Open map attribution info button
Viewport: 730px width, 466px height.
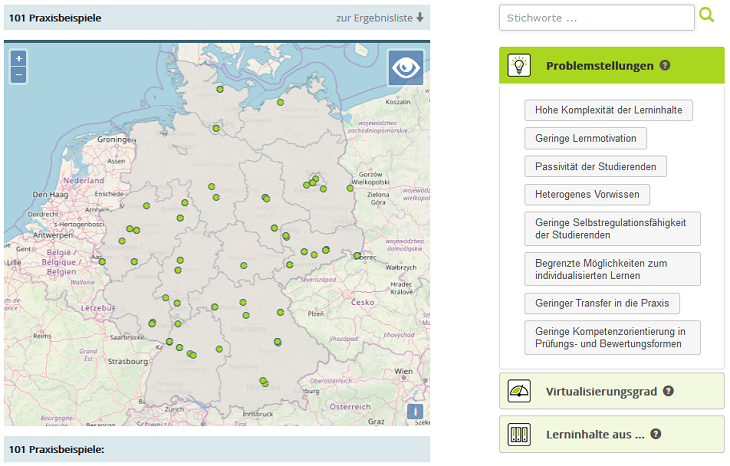point(415,411)
